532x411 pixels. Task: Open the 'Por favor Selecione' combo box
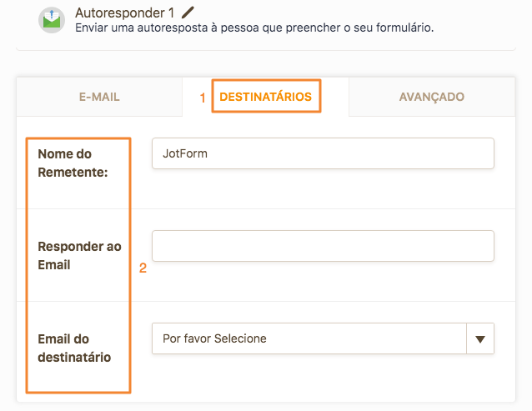coord(323,338)
